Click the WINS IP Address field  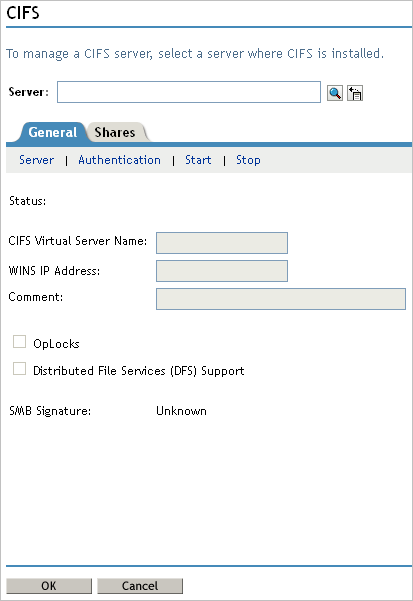pyautogui.click(x=222, y=271)
